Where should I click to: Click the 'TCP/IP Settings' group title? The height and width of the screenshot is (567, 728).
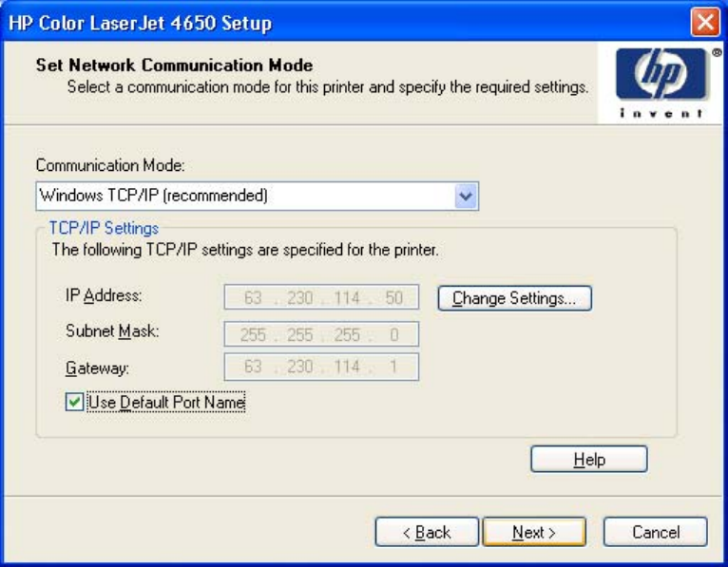[x=104, y=228]
